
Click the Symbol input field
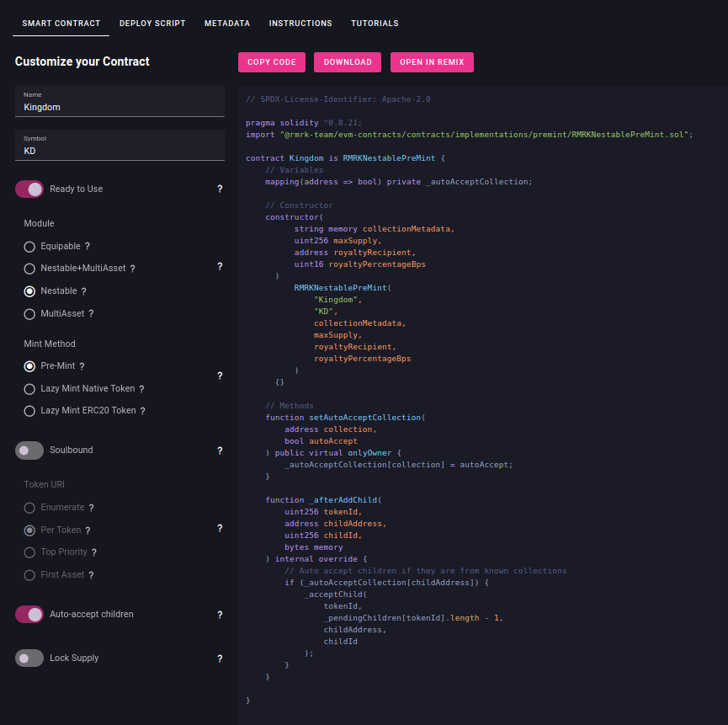pos(120,151)
